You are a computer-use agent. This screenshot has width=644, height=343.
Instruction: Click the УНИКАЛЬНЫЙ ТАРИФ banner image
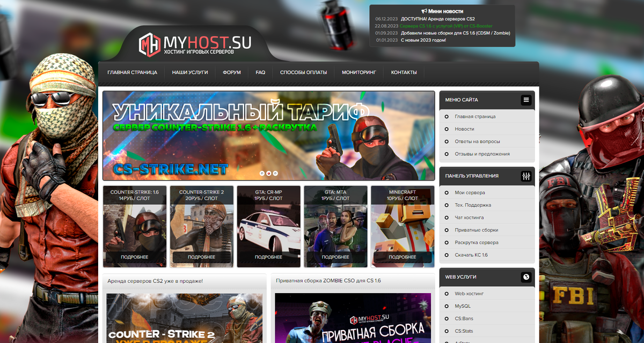click(269, 136)
